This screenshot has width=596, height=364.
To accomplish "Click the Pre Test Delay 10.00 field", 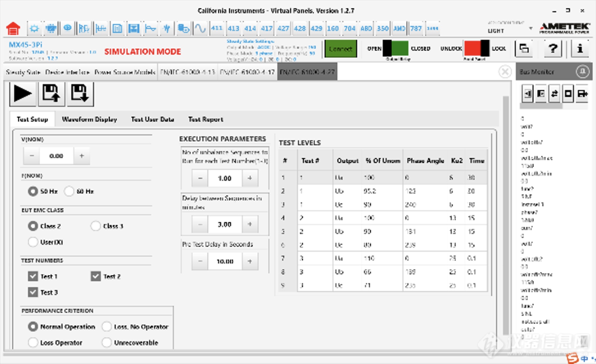I will [225, 261].
